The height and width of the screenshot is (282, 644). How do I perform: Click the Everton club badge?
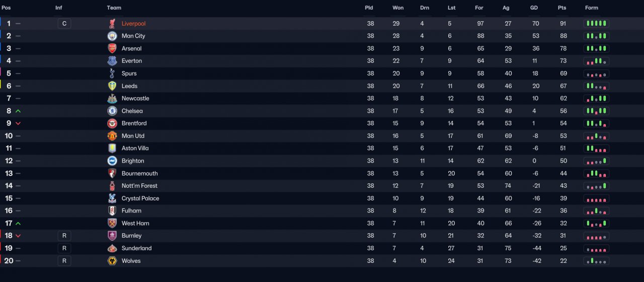point(112,61)
